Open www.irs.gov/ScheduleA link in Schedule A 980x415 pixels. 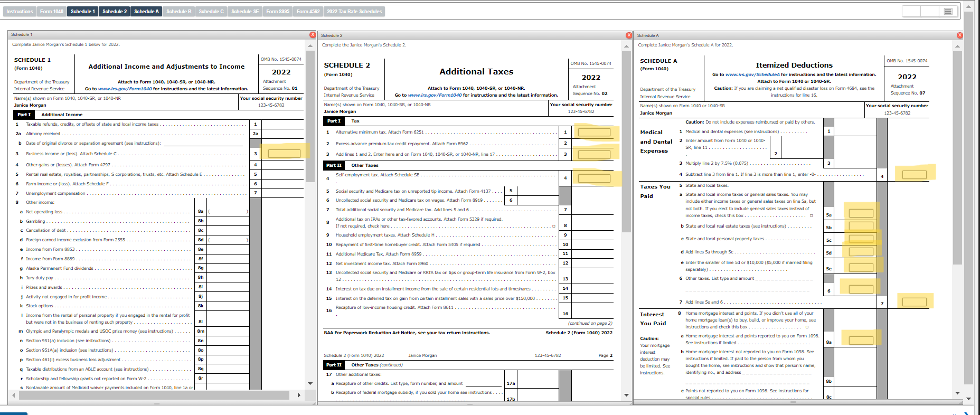[752, 74]
